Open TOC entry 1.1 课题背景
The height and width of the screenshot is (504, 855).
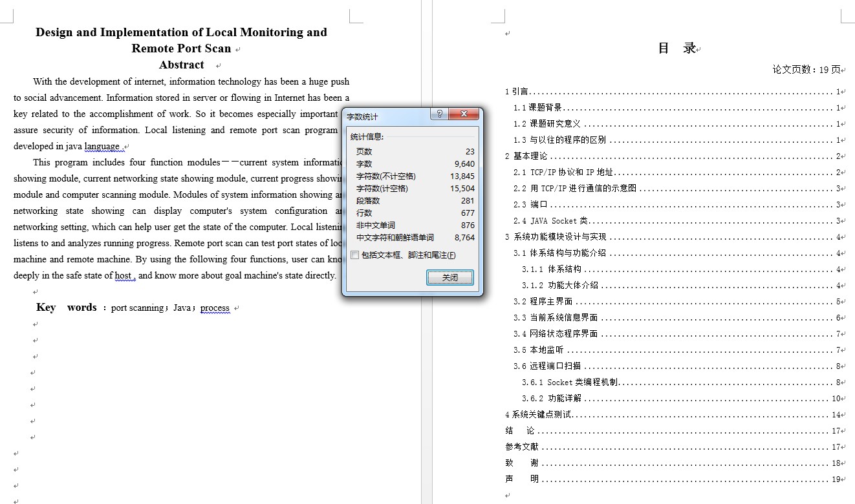(677, 108)
